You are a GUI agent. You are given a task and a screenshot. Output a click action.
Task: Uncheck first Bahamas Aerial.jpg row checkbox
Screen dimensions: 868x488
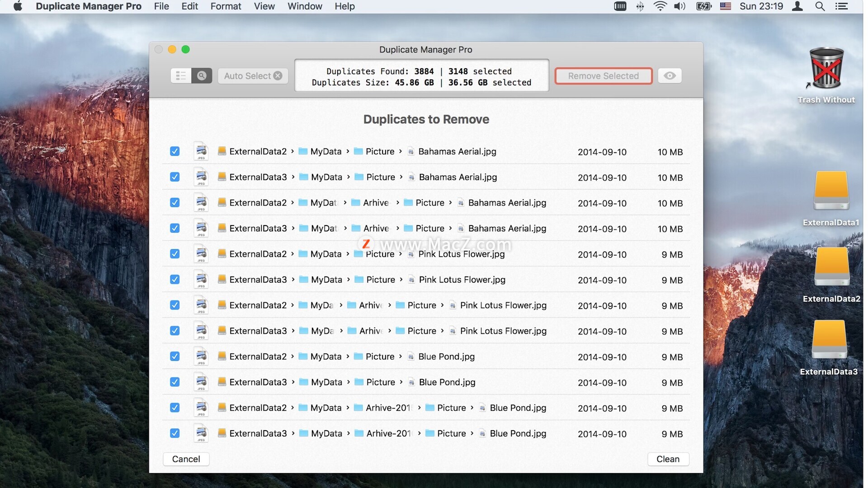pos(175,151)
